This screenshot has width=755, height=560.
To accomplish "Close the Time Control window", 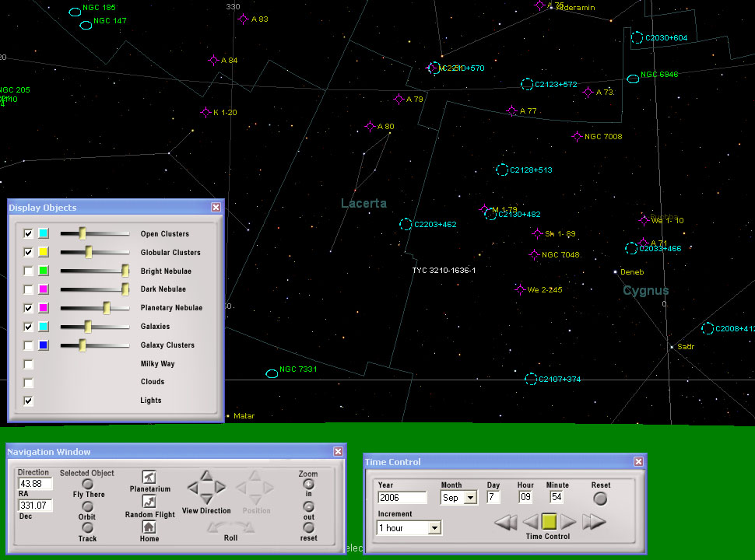I will 638,462.
